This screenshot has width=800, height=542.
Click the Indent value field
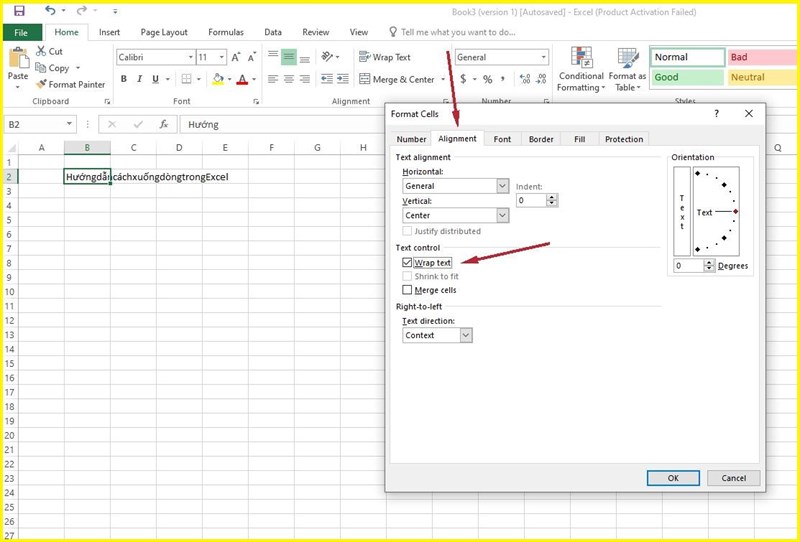click(531, 200)
